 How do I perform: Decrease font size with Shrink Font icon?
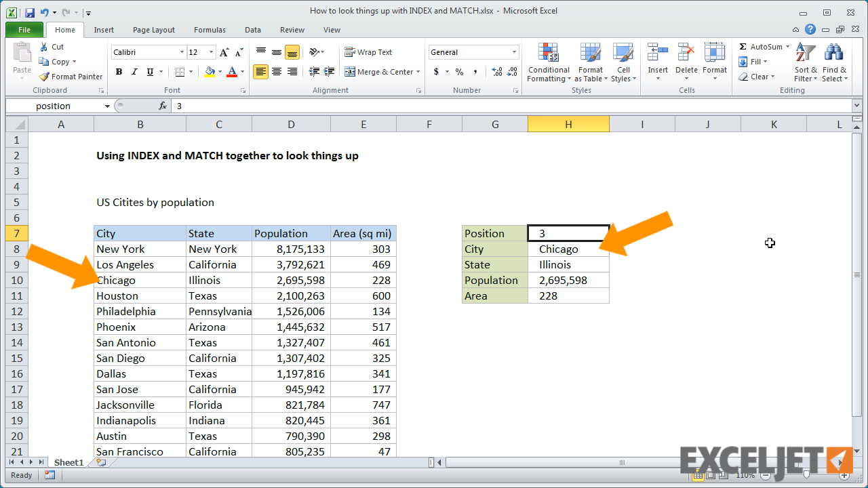(239, 52)
